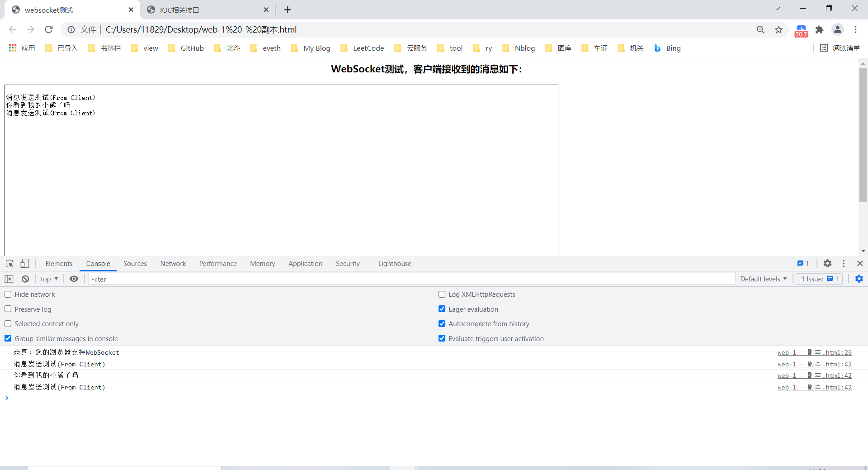Open the tab search chevron dropdown

(777, 9)
